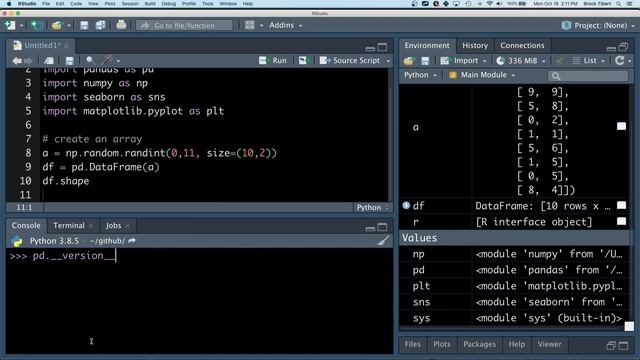Open the Tools menu in menu bar
Screen dimensions: 640x360
coord(208,4)
